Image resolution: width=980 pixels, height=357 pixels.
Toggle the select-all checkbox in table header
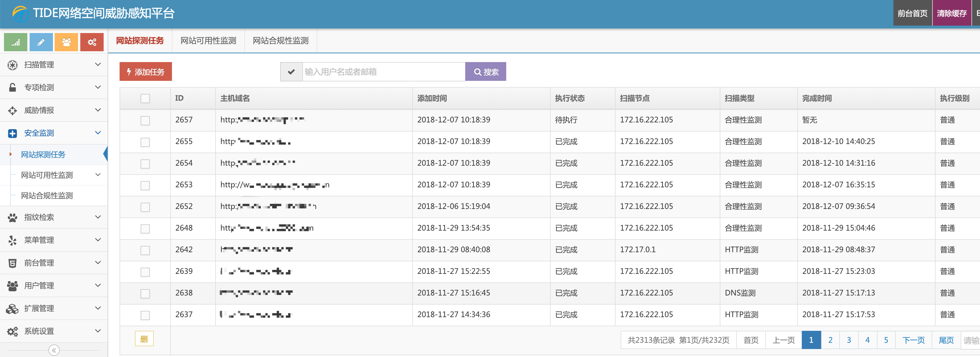[145, 99]
